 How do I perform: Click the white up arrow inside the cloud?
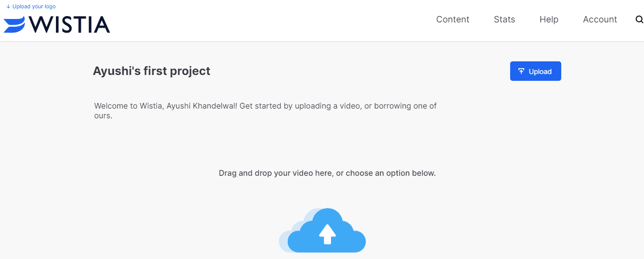point(328,234)
